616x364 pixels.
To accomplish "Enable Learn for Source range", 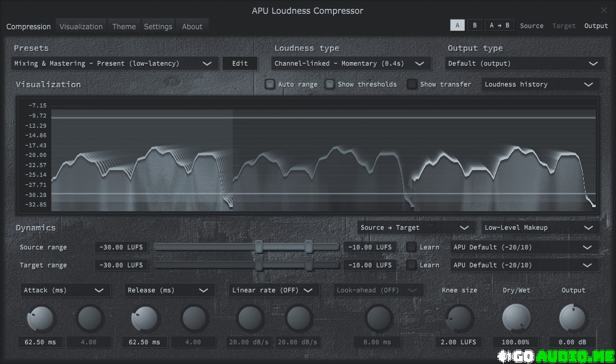I will 411,247.
